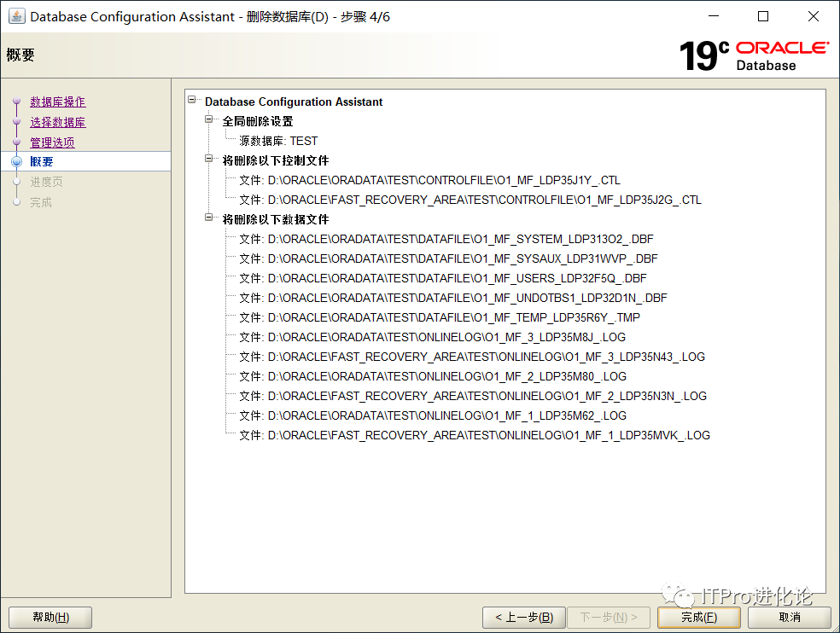Select O1_MF_TEMP_LDP35R6Y_.TMP file row
Image resolution: width=840 pixels, height=633 pixels.
tap(440, 317)
